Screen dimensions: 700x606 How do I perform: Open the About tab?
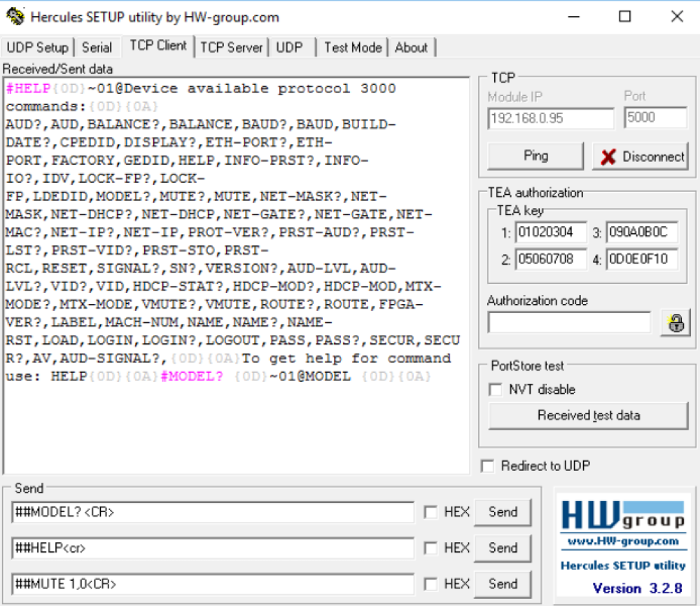411,48
